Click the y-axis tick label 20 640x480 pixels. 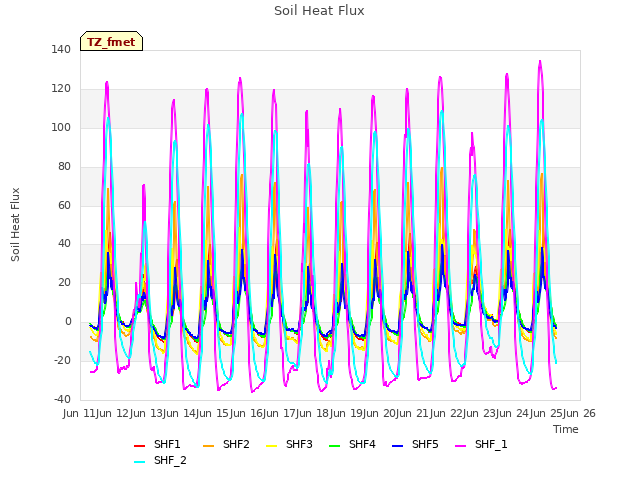[x=64, y=282]
